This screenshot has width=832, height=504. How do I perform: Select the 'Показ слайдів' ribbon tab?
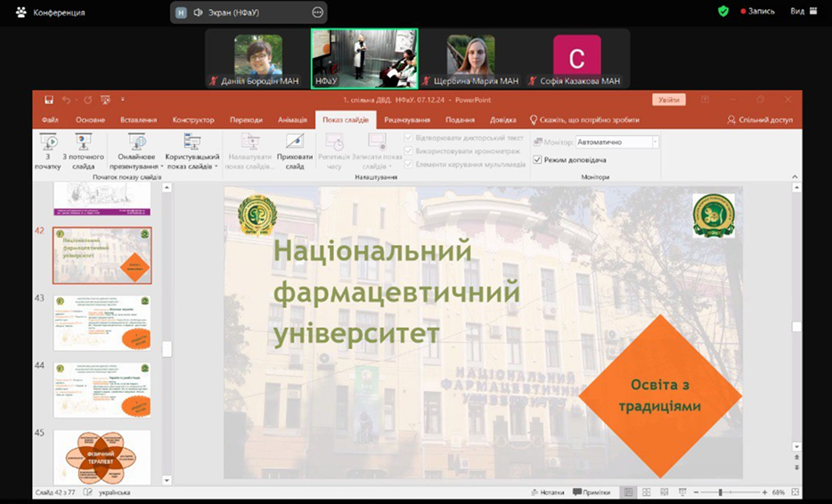click(x=346, y=120)
